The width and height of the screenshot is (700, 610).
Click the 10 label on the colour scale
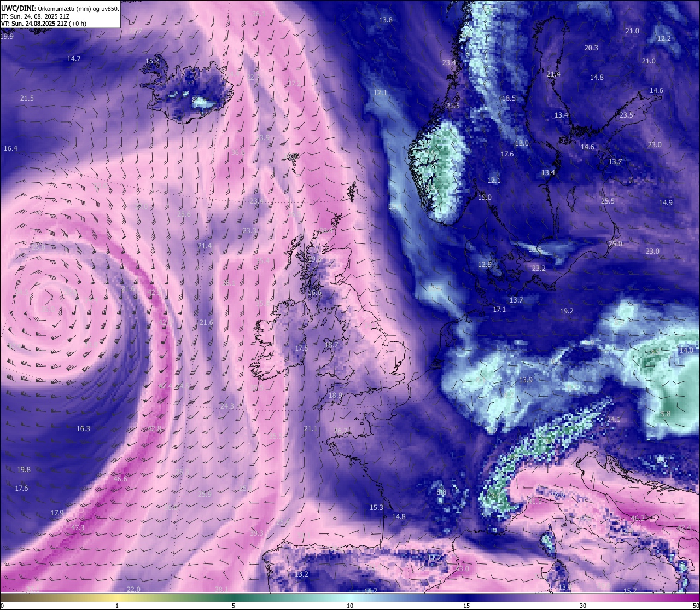[x=350, y=606]
